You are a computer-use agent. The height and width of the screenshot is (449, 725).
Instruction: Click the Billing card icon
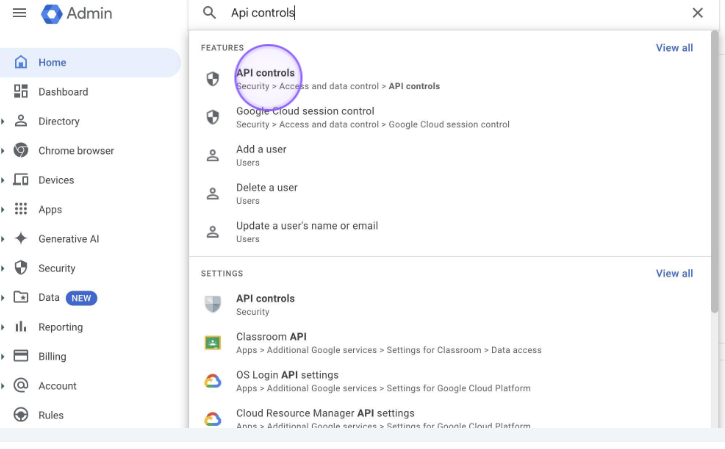pos(21,356)
